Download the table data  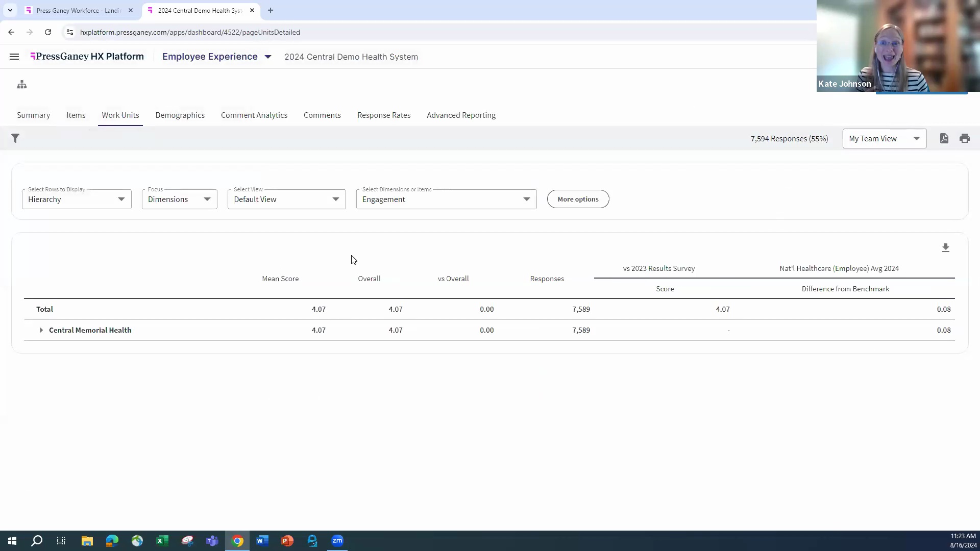pos(946,248)
